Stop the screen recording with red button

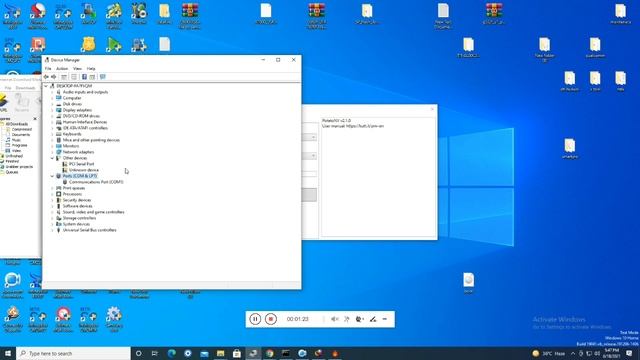[x=270, y=319]
